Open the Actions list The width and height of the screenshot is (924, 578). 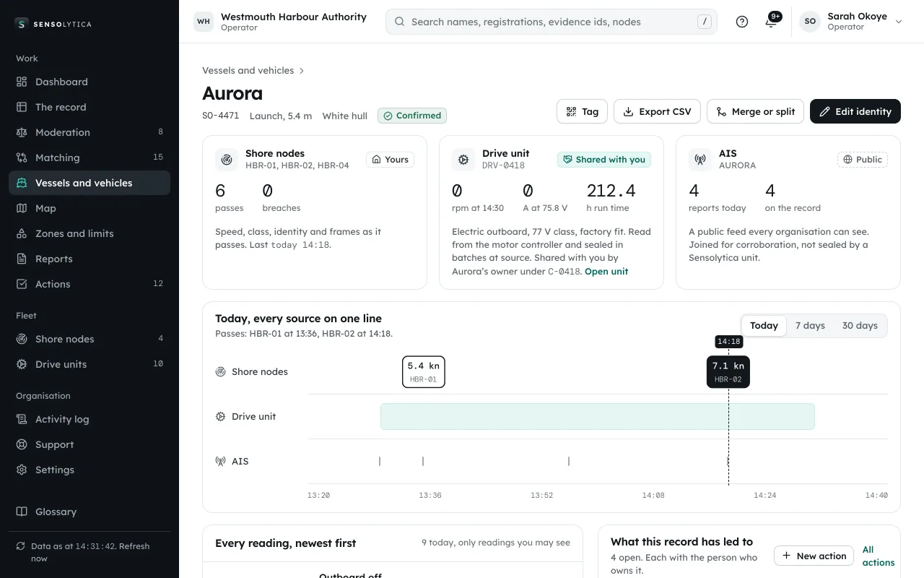[90, 284]
